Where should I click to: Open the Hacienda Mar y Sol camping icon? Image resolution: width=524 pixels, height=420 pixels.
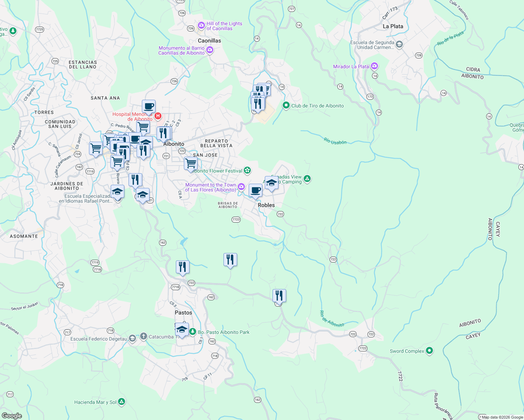pos(121,402)
